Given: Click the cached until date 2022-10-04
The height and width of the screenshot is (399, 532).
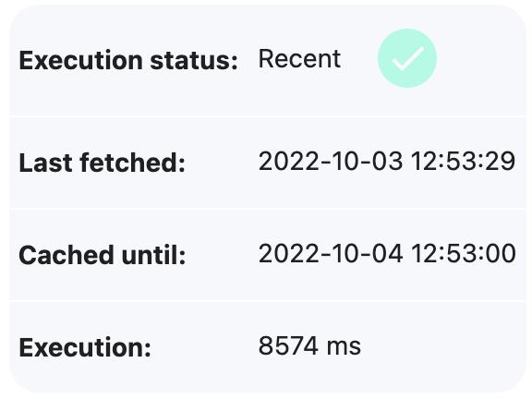Looking at the screenshot, I should coord(331,253).
